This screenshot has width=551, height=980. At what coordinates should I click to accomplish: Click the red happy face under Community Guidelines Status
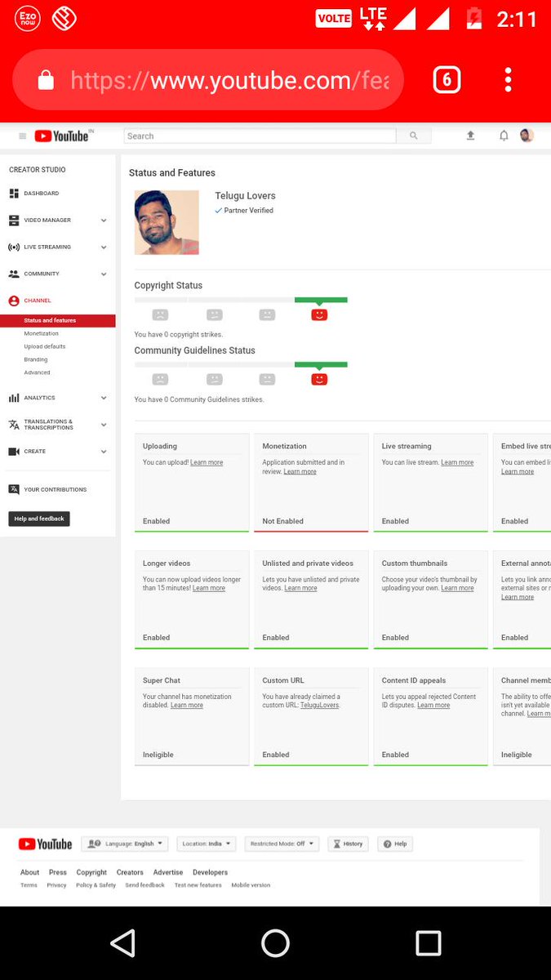click(319, 379)
